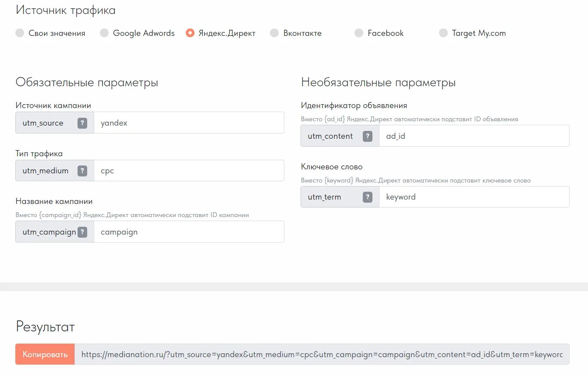This screenshot has width=588, height=376.
Task: Click the {campaign_id} hint text
Action: [x=132, y=215]
